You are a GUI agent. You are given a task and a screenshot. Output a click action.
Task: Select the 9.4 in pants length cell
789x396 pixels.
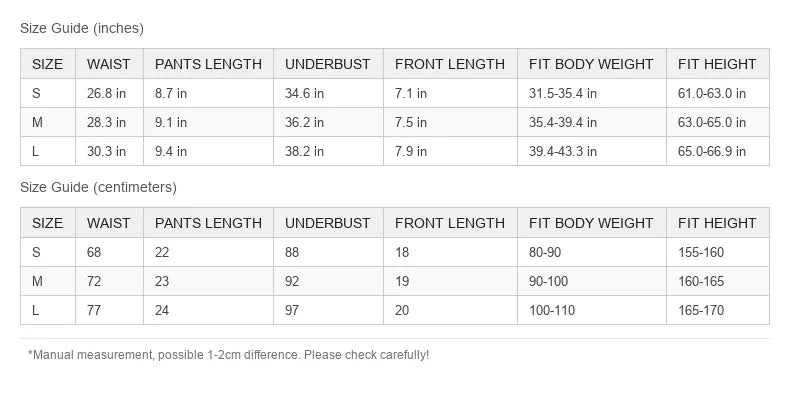coord(208,151)
